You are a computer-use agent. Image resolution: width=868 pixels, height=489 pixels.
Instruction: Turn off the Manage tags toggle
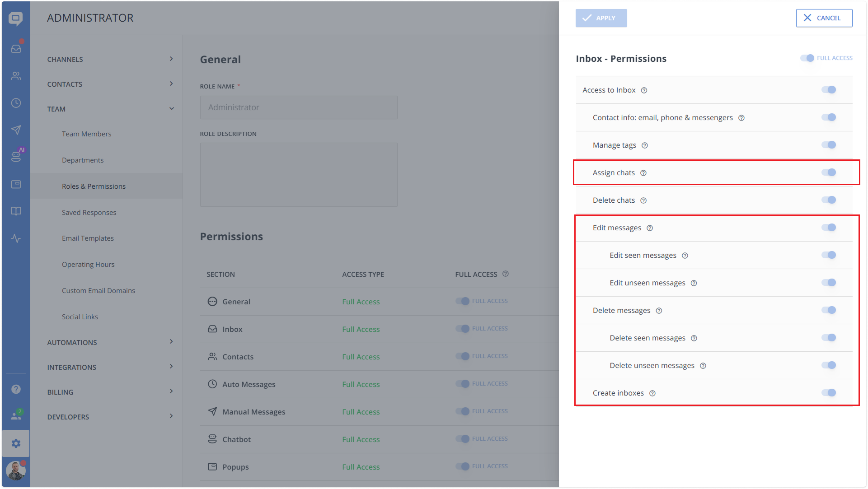829,144
